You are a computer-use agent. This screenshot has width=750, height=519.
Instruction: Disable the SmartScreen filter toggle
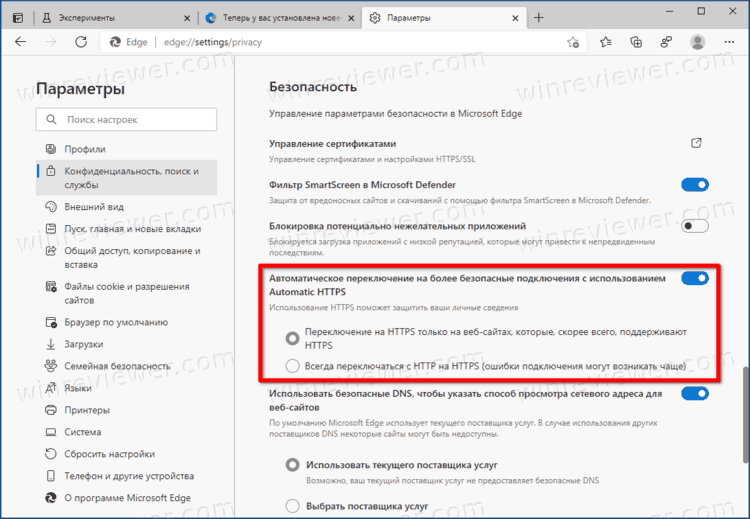[x=695, y=185]
